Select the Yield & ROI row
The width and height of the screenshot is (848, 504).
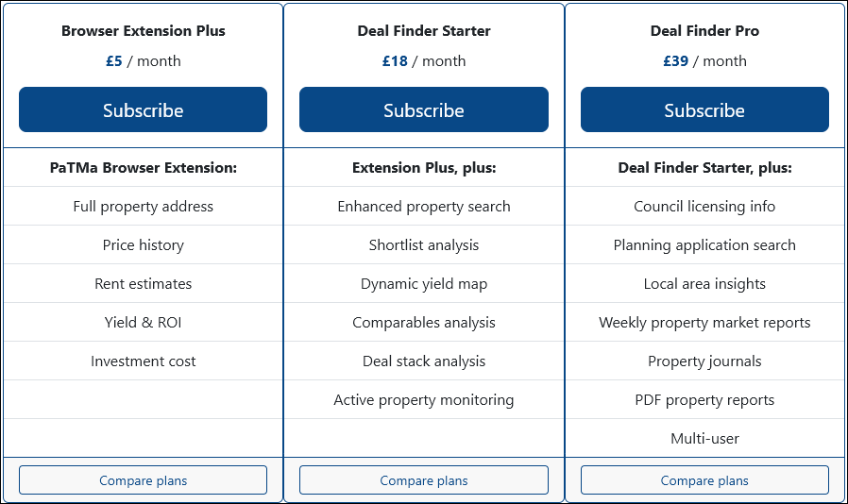click(x=143, y=322)
